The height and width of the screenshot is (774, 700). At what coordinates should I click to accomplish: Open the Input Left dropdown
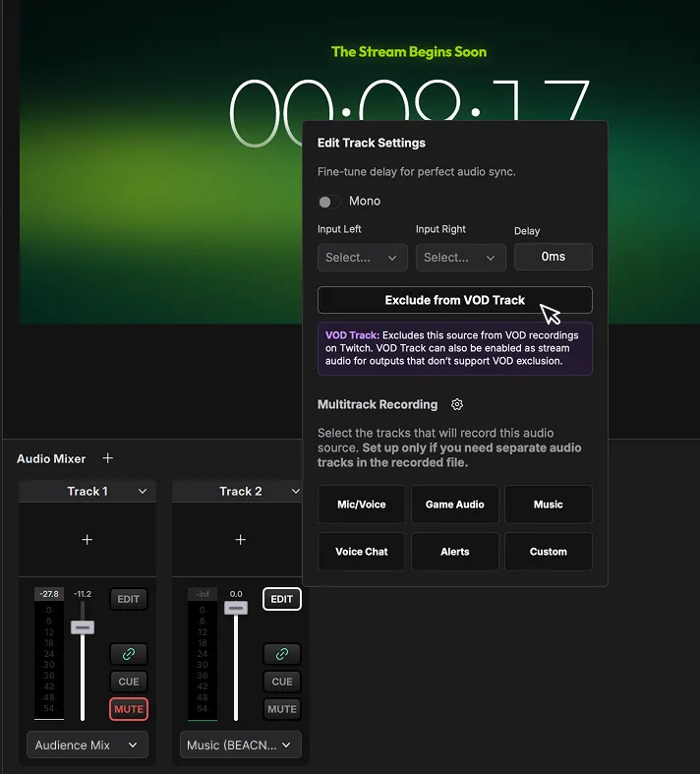pos(363,257)
